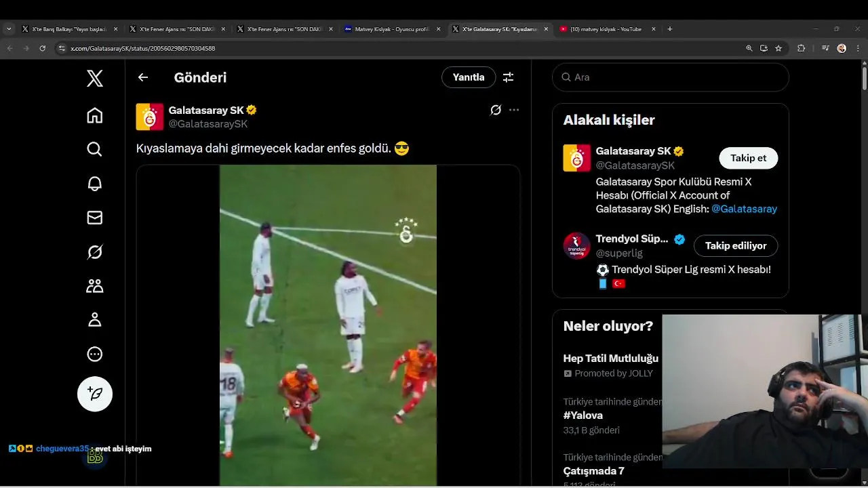Switch to Barış Balkay tab

(70, 29)
